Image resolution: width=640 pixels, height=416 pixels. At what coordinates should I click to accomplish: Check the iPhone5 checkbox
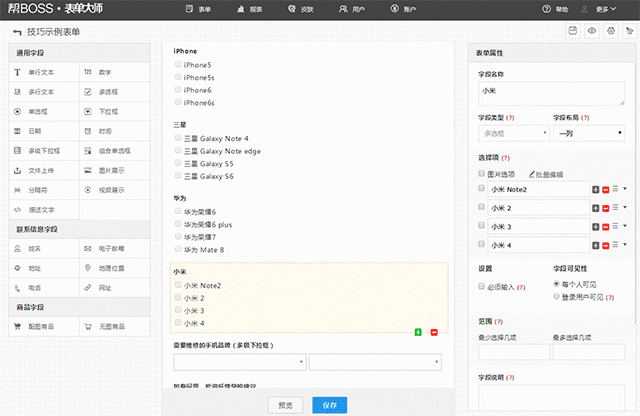(178, 64)
